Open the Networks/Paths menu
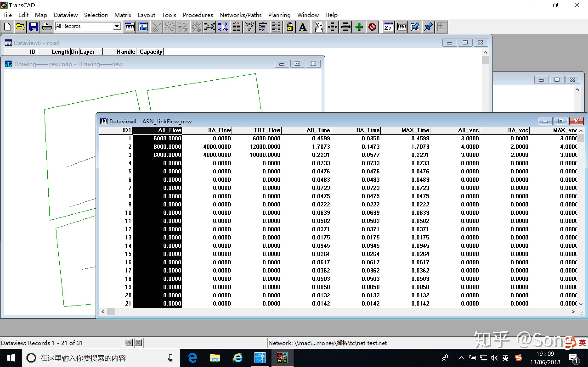Image resolution: width=588 pixels, height=367 pixels. [x=240, y=15]
